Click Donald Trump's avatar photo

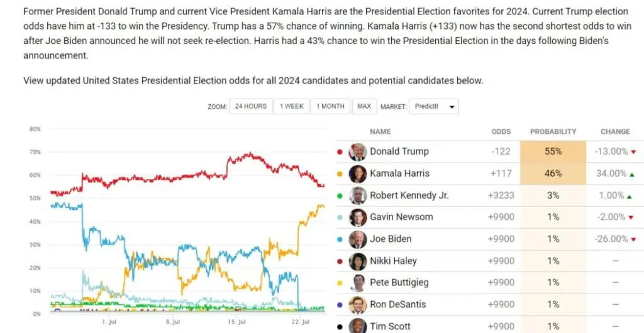[358, 151]
